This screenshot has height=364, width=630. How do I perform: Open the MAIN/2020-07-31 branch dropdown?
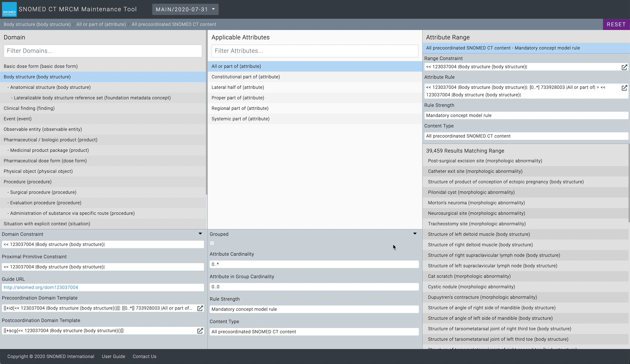click(185, 9)
